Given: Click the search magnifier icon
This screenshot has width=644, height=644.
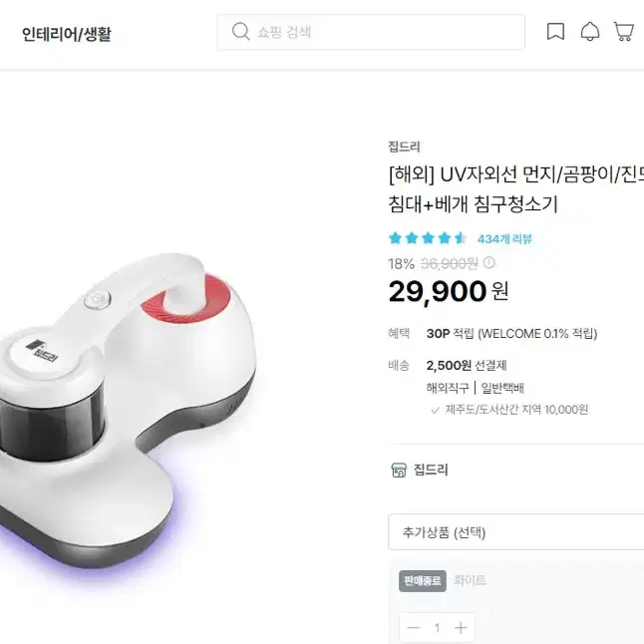Looking at the screenshot, I should pyautogui.click(x=240, y=32).
